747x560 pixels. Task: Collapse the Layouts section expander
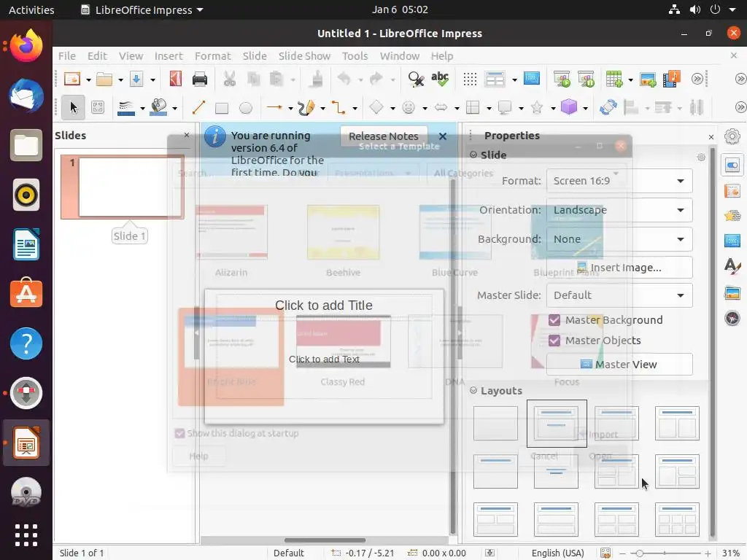[x=473, y=391]
